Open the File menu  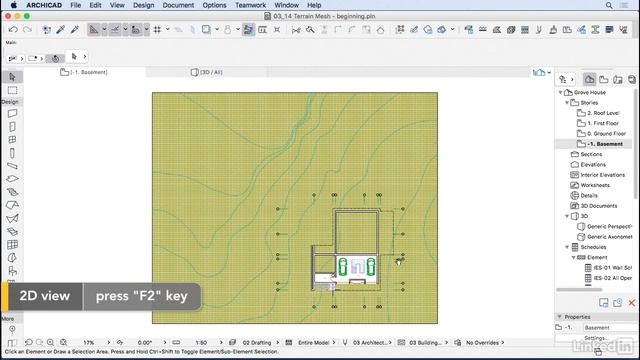click(x=76, y=5)
